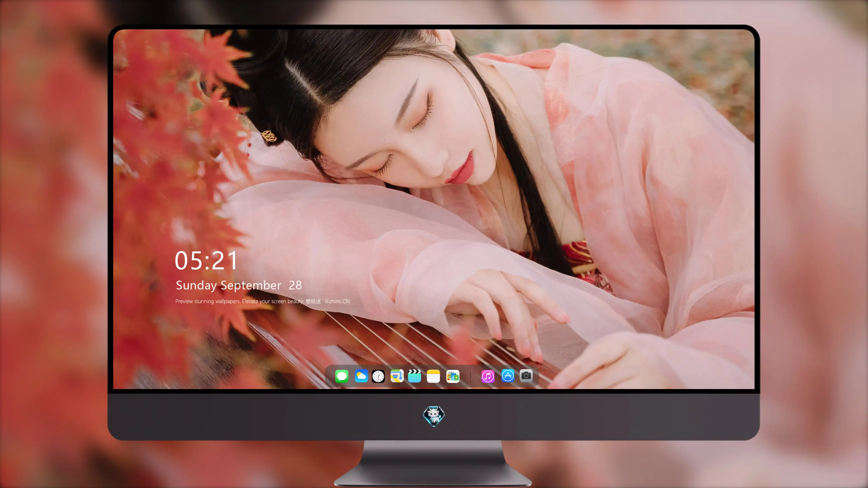The width and height of the screenshot is (868, 488).
Task: Launch the Camera app in dock
Action: coord(526,375)
